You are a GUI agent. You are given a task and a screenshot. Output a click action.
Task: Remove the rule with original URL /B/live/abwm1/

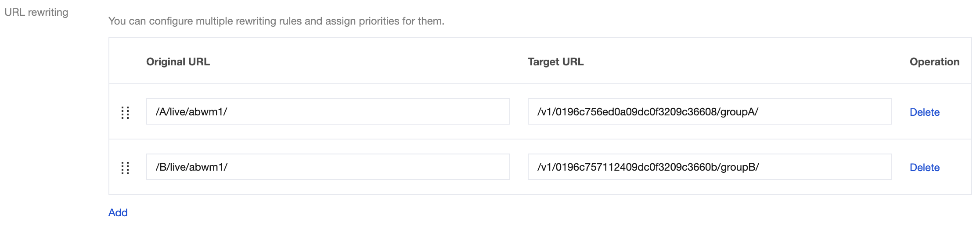click(924, 168)
